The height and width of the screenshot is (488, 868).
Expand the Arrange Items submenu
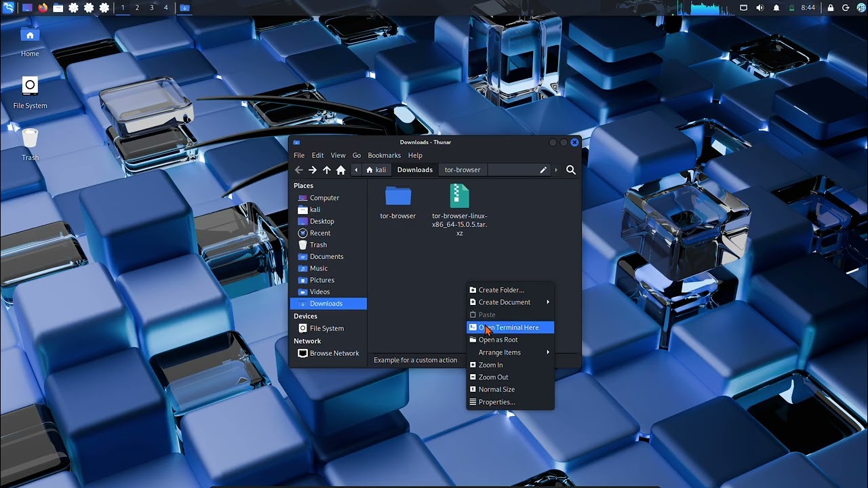pos(511,352)
